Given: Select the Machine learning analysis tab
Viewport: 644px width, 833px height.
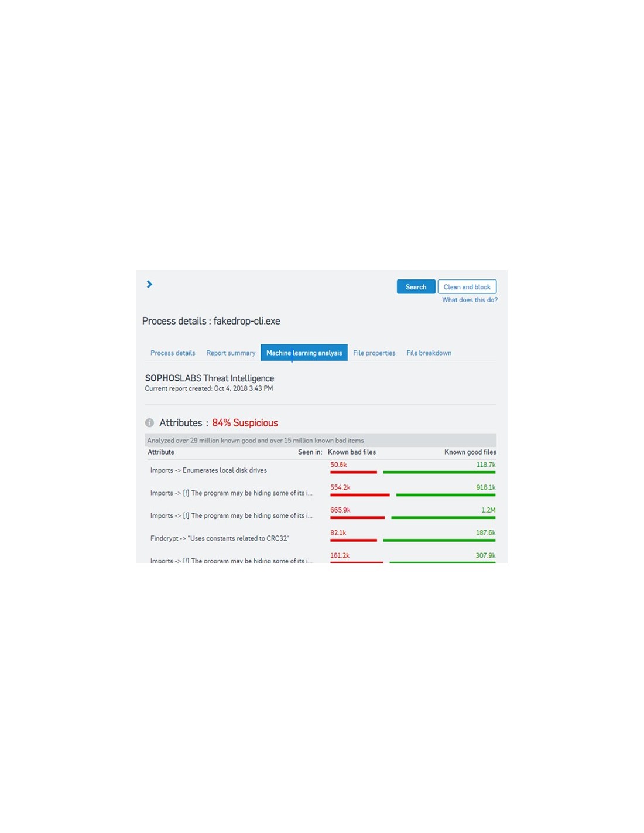Looking at the screenshot, I should pyautogui.click(x=304, y=353).
